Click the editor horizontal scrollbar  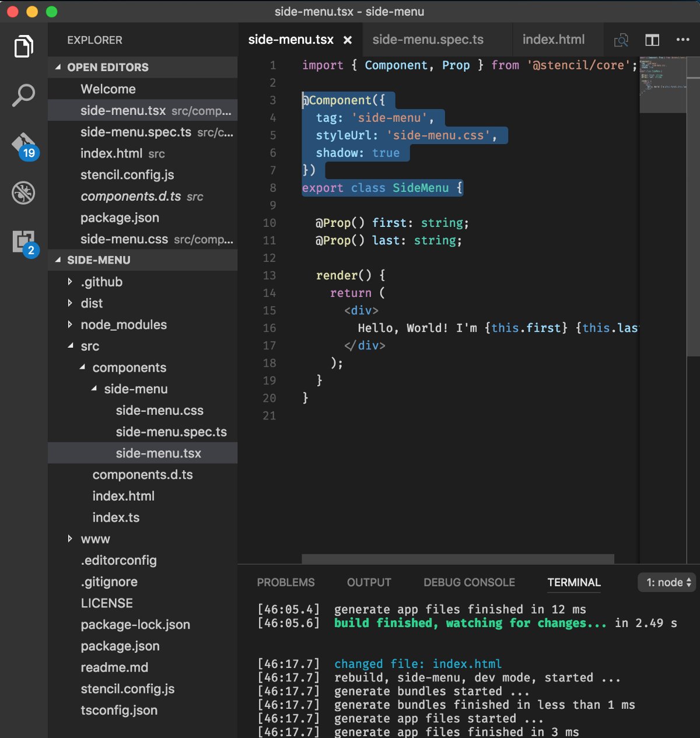point(458,559)
